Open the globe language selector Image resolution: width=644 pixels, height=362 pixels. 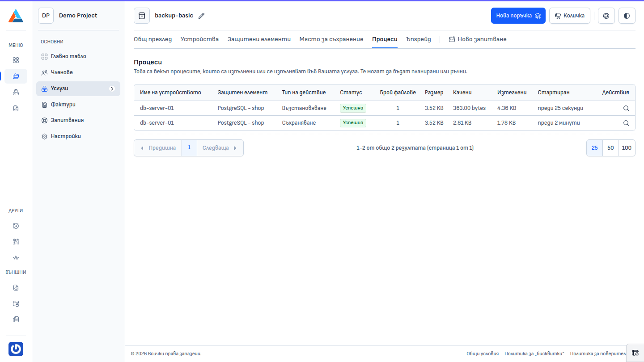coord(606,16)
